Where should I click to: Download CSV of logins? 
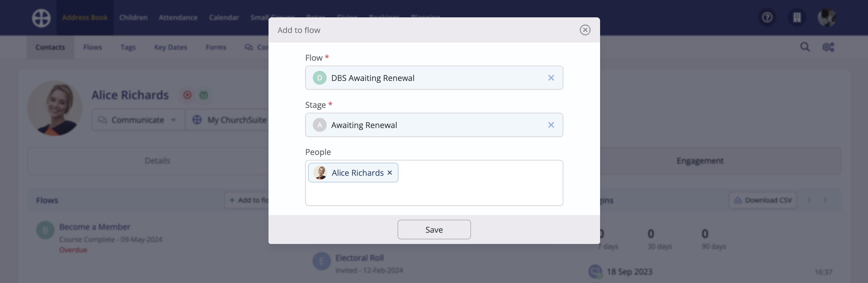(762, 200)
